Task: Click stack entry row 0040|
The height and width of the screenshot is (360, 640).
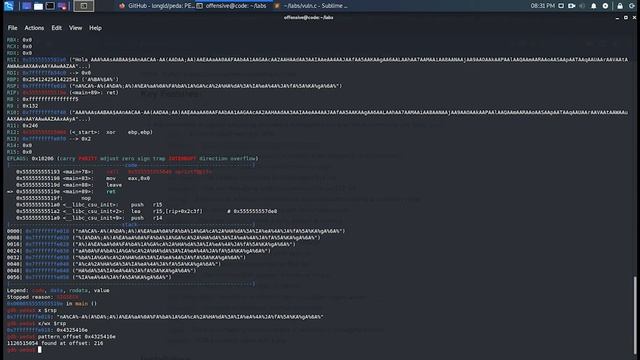Action: coord(114,264)
